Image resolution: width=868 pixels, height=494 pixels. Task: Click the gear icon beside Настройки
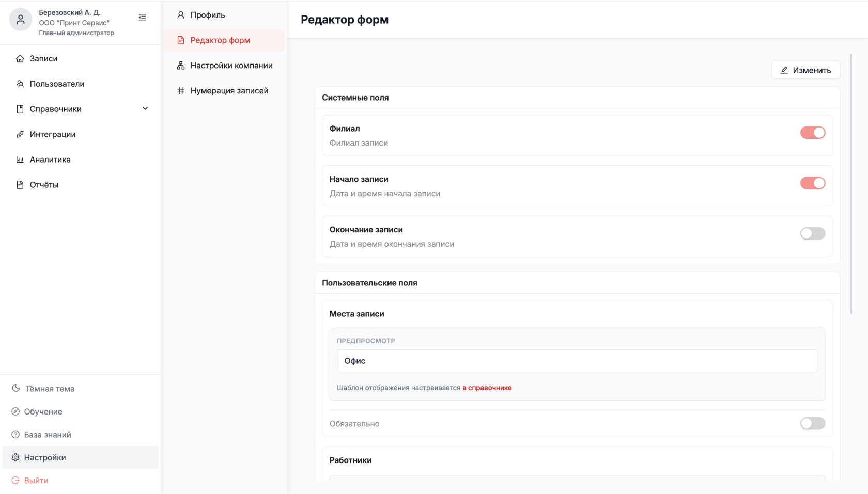[x=16, y=457]
